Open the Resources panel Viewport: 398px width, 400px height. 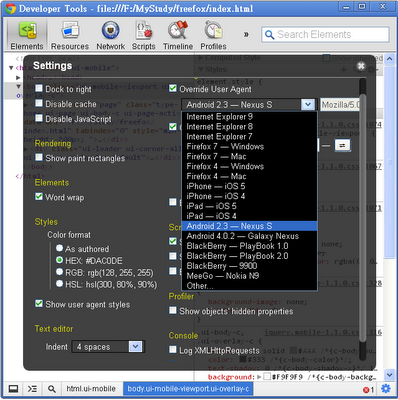70,36
